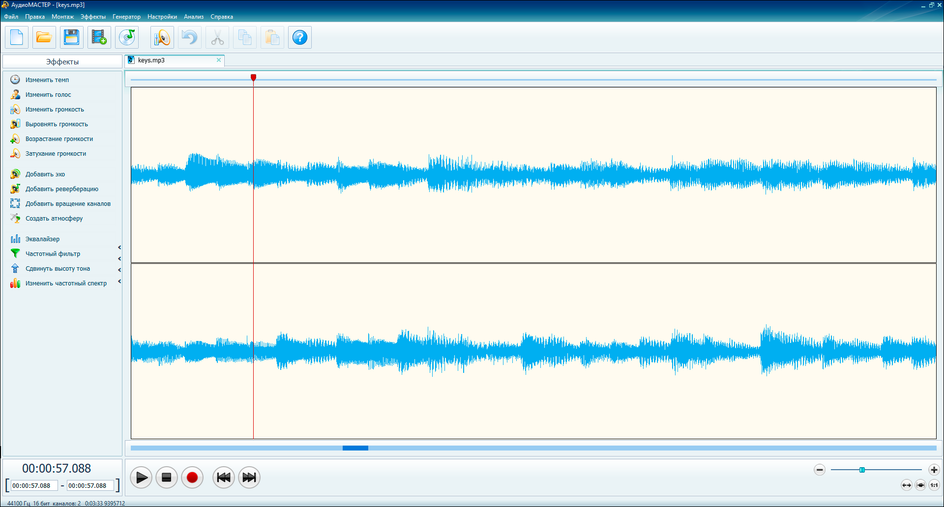Choose Изменить частотный спектр effect

pos(66,283)
